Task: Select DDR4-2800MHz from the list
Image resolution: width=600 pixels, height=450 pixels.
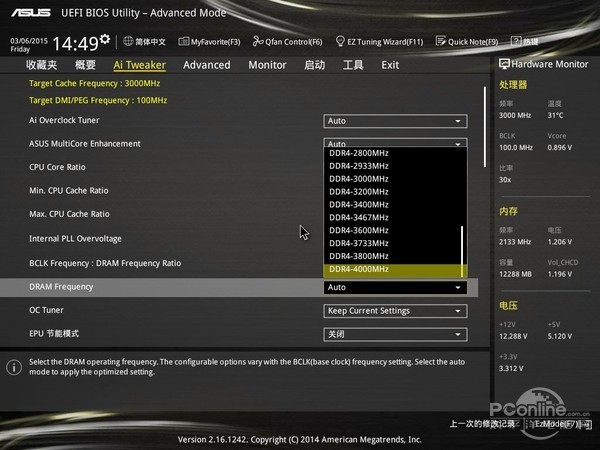Action: point(393,153)
